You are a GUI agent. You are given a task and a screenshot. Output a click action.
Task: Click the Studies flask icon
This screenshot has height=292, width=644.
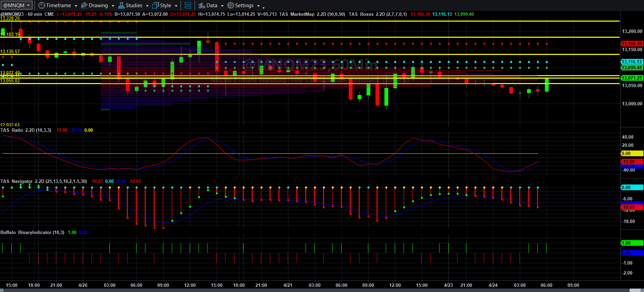(121, 5)
